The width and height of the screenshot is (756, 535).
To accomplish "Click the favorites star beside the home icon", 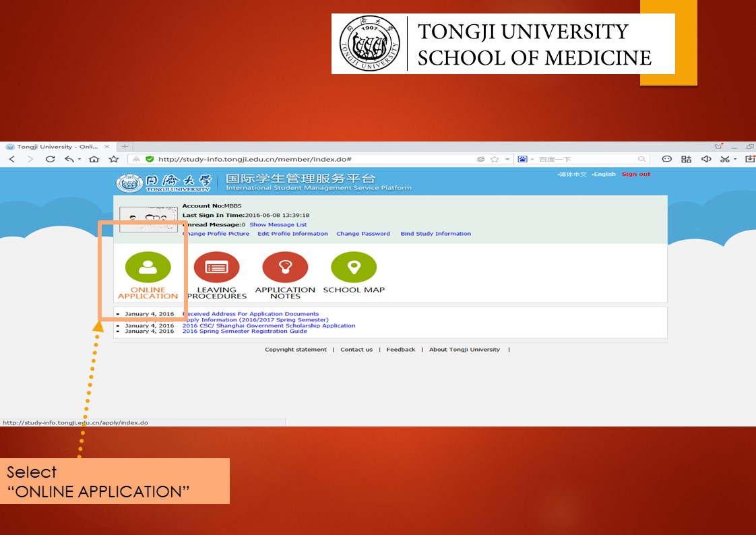I will [114, 159].
